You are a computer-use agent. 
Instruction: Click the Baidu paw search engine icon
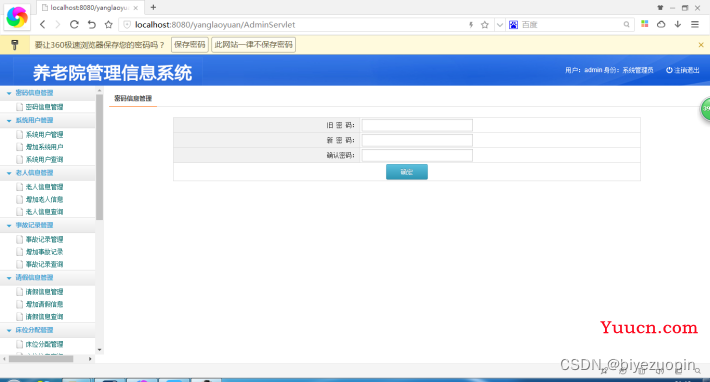[513, 25]
